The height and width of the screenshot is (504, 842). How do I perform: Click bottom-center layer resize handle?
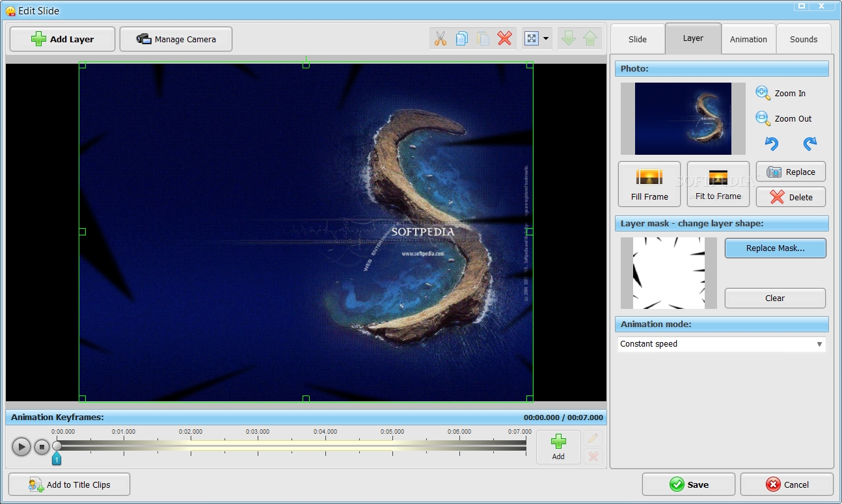click(x=306, y=399)
